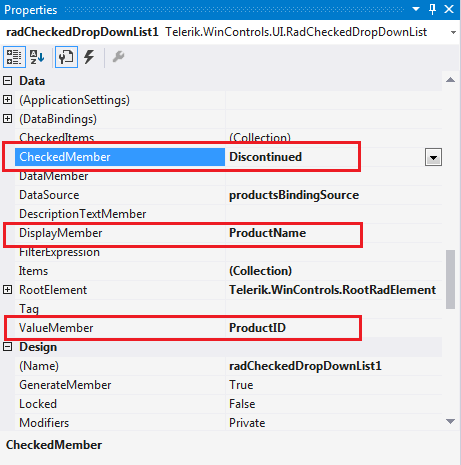This screenshot has height=465, width=461.
Task: Select the Locked property
Action: click(38, 404)
